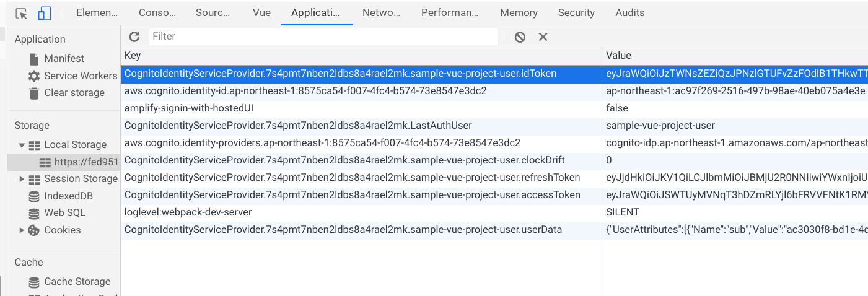Image resolution: width=868 pixels, height=296 pixels.
Task: Click the refresh storage icon
Action: (134, 37)
